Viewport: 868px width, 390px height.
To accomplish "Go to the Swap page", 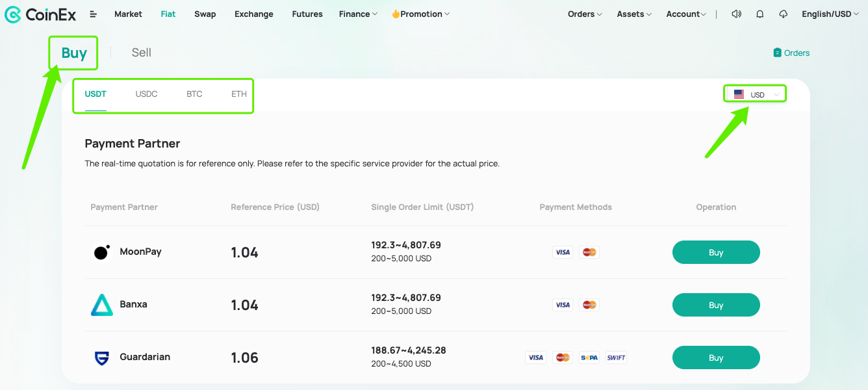I will pyautogui.click(x=205, y=14).
